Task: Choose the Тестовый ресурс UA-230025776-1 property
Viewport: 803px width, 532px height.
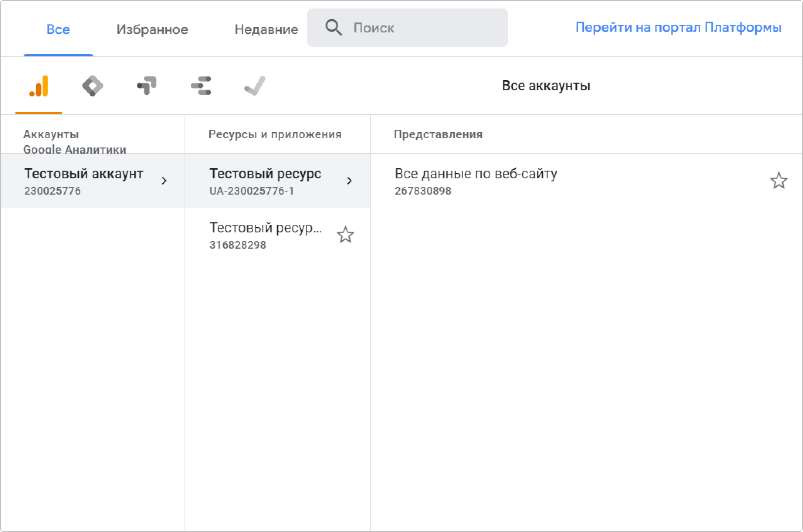Action: click(265, 181)
